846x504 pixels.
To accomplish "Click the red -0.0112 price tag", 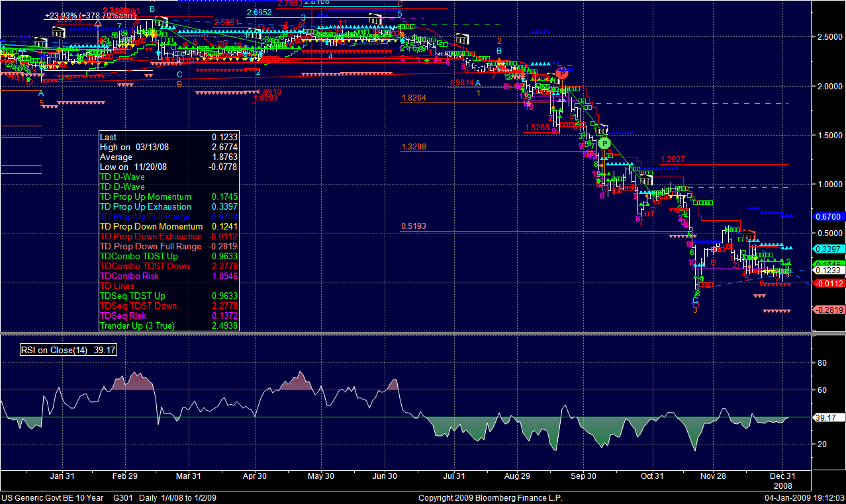I will [829, 283].
